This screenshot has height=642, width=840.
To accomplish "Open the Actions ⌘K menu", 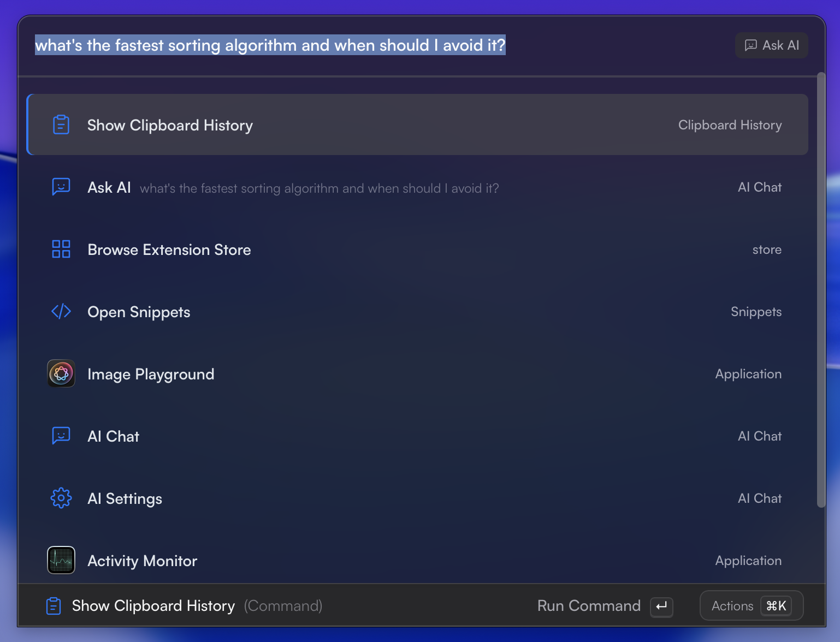I will point(751,606).
